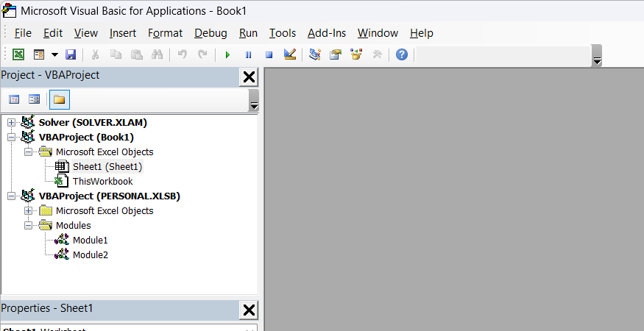Select VBAProject (PERSONAL.XLSB) in the tree
Image resolution: width=644 pixels, height=331 pixels.
coord(110,196)
